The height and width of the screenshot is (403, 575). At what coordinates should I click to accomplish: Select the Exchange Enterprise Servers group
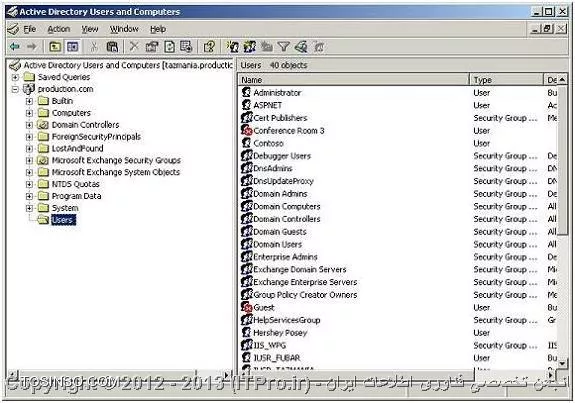click(x=305, y=282)
